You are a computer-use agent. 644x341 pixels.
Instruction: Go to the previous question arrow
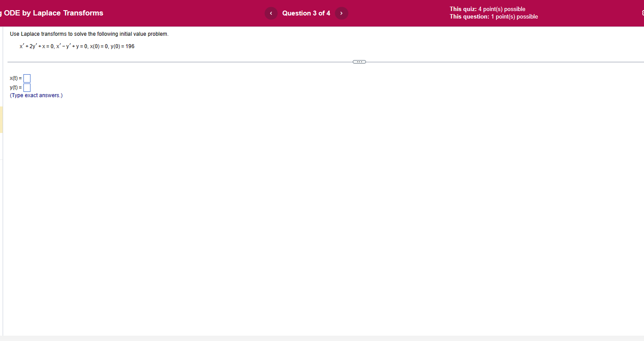coord(271,13)
